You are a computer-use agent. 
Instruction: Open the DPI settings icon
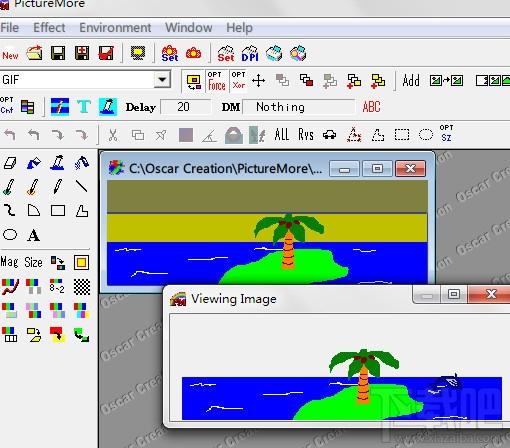tap(250, 54)
